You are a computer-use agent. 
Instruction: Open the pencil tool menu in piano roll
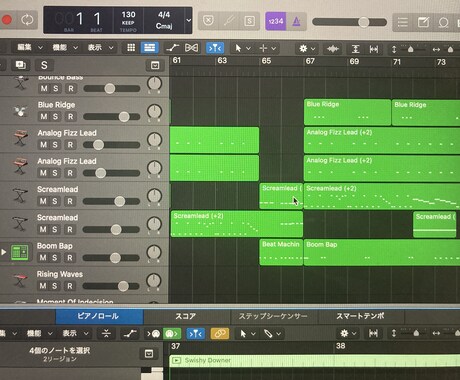[273, 333]
